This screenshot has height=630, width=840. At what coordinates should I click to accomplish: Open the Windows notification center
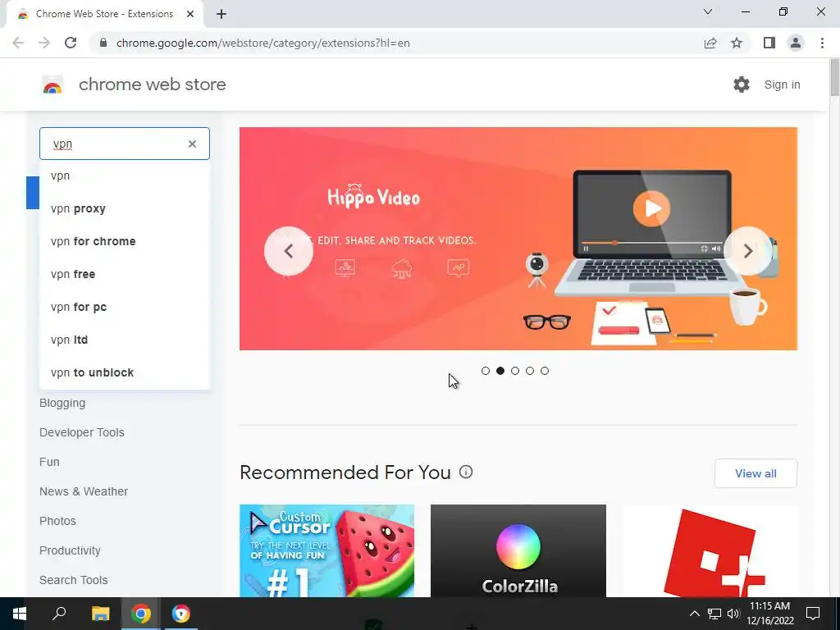813,614
